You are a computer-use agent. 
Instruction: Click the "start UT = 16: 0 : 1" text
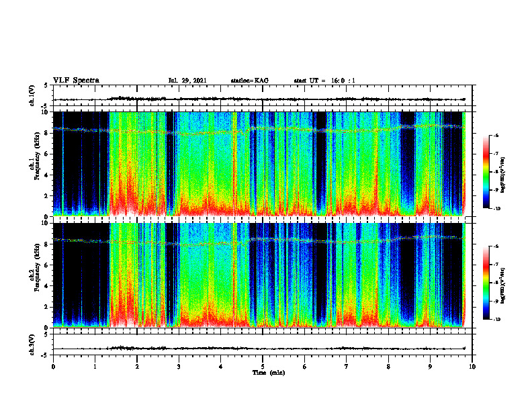324,81
